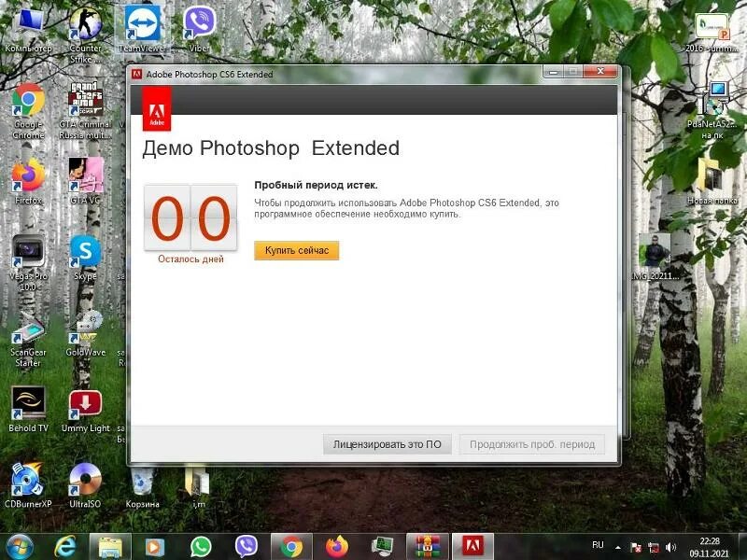
Task: Select the GoldWave desktop shortcut
Action: (85, 334)
